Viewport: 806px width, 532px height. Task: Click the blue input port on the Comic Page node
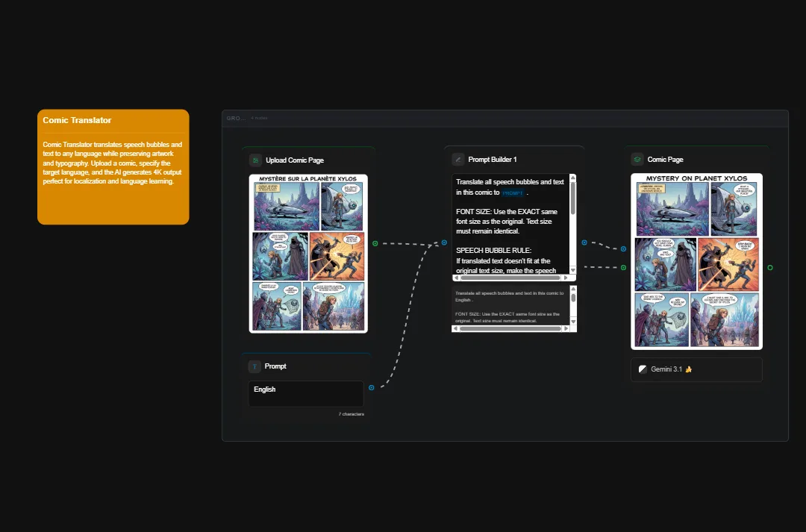(x=623, y=248)
